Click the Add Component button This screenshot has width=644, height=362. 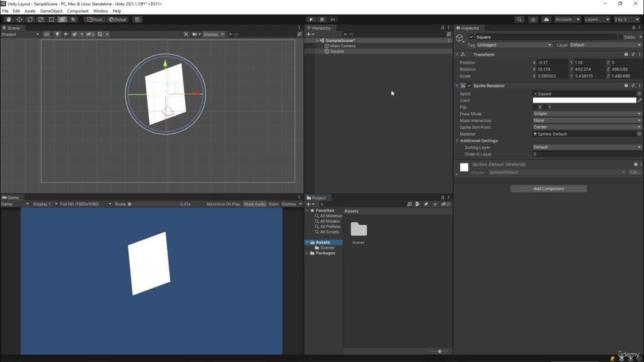[x=548, y=189]
